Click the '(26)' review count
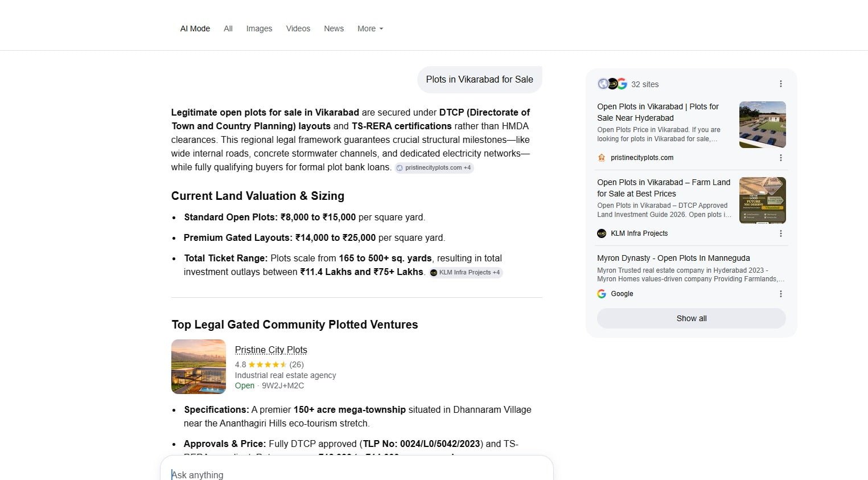 click(297, 364)
